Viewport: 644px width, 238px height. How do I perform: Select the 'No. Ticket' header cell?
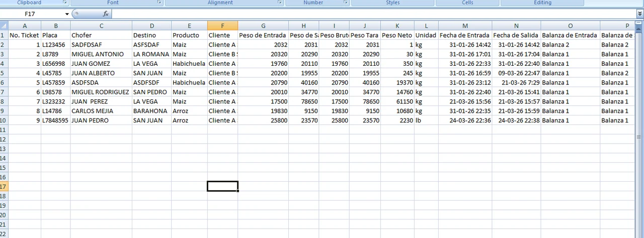coord(25,35)
